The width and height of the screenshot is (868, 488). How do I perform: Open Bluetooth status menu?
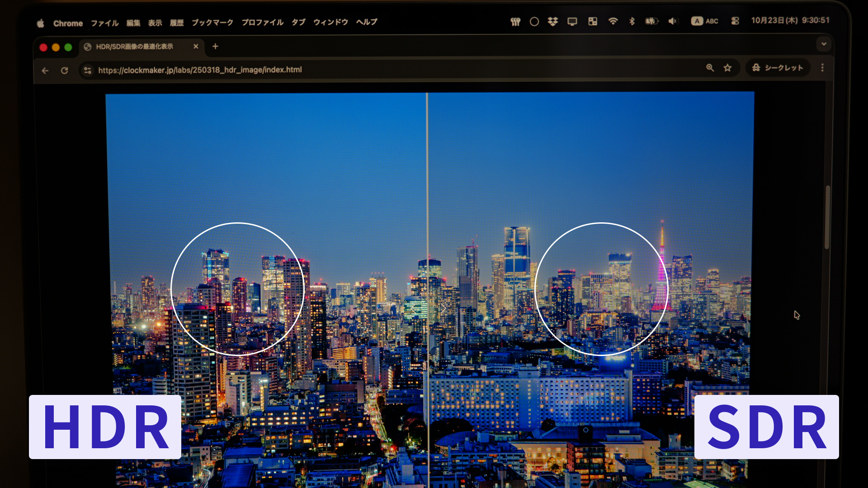pyautogui.click(x=632, y=21)
